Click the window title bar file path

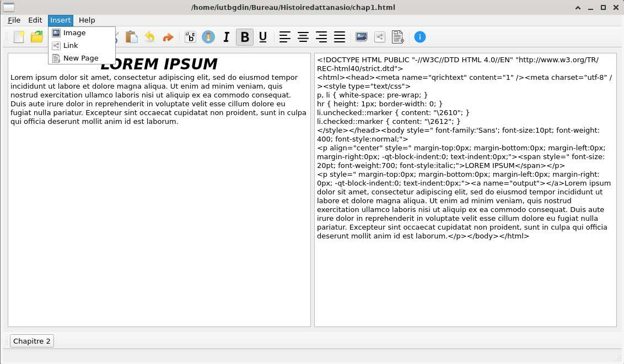click(x=293, y=7)
